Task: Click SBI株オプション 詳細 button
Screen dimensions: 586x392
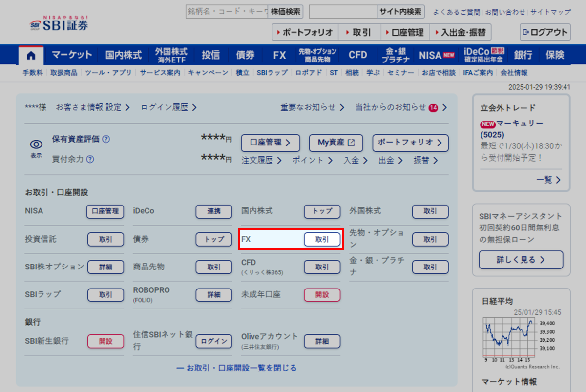Action: [105, 267]
